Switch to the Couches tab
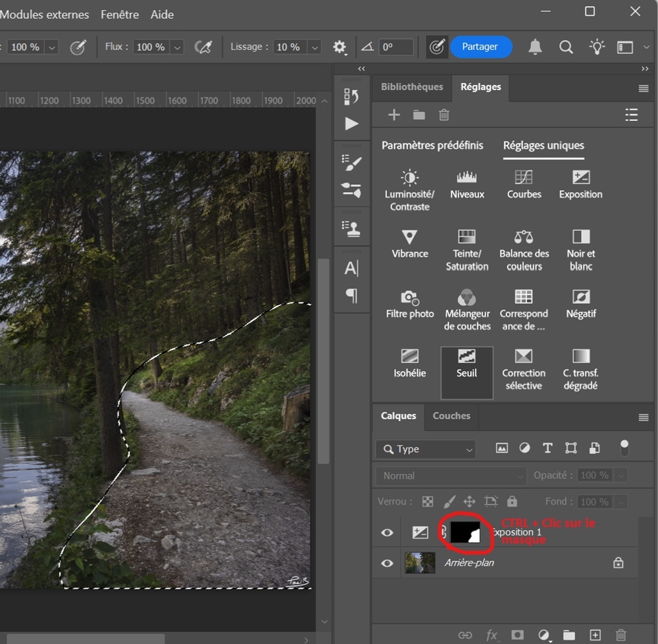Screen dimensions: 658x644 coord(451,416)
